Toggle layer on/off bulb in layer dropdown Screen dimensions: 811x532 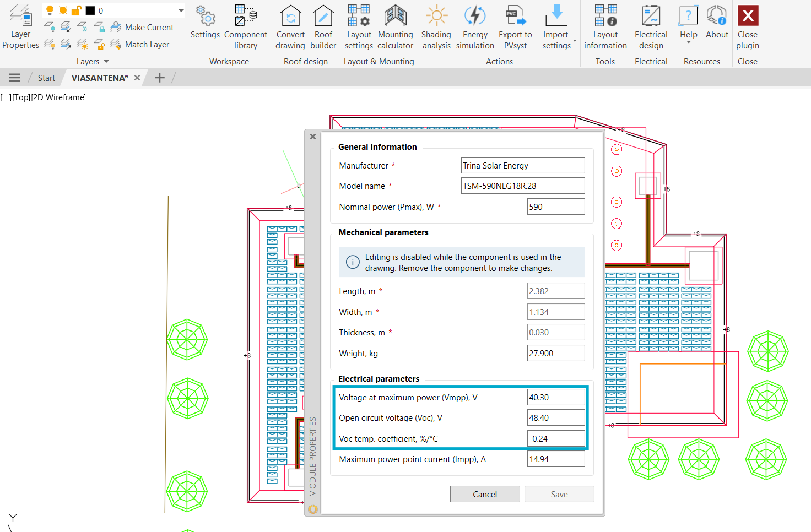point(50,10)
